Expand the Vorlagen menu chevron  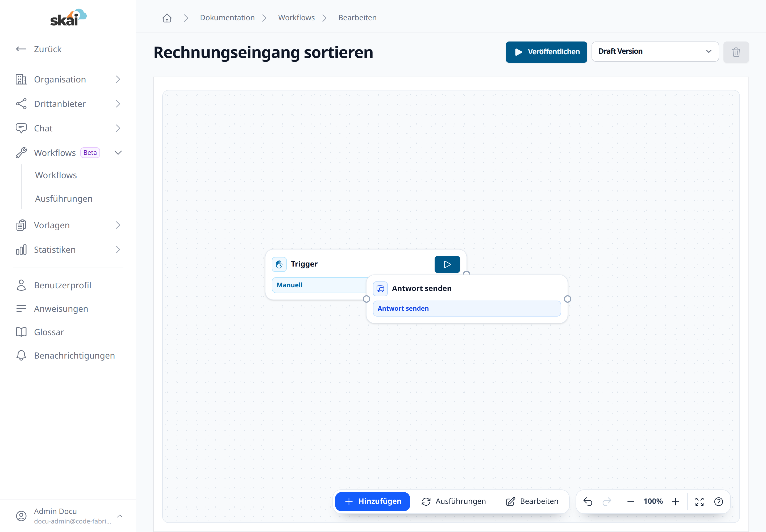coord(118,225)
